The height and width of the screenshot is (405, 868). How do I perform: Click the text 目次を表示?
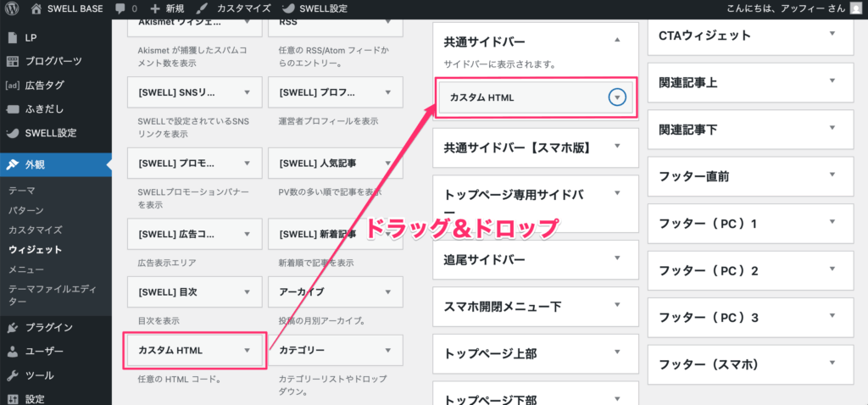pos(159,320)
